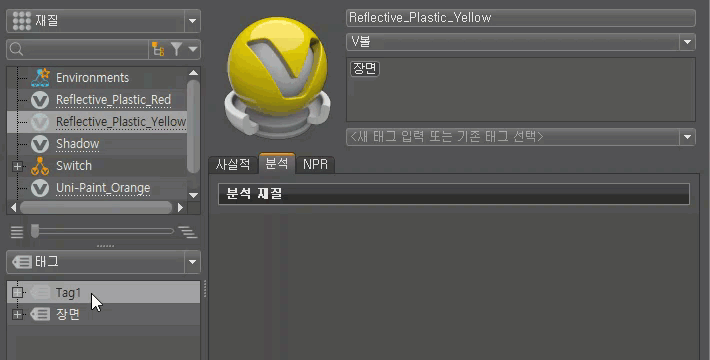Viewport: 710px width, 360px height.
Task: Click horizontal scroll left arrow
Action: (x=13, y=207)
